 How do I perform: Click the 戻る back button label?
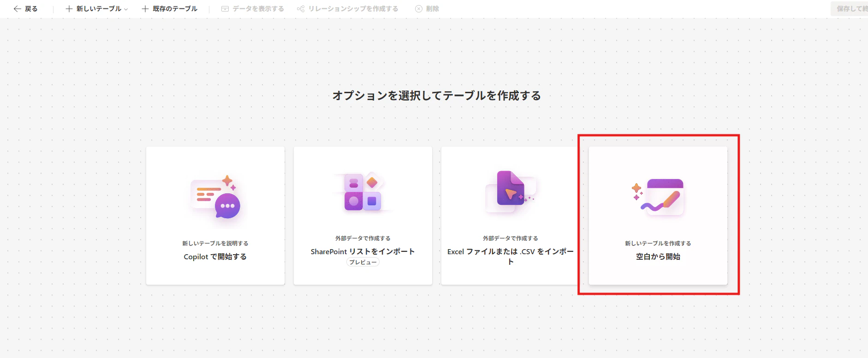31,9
